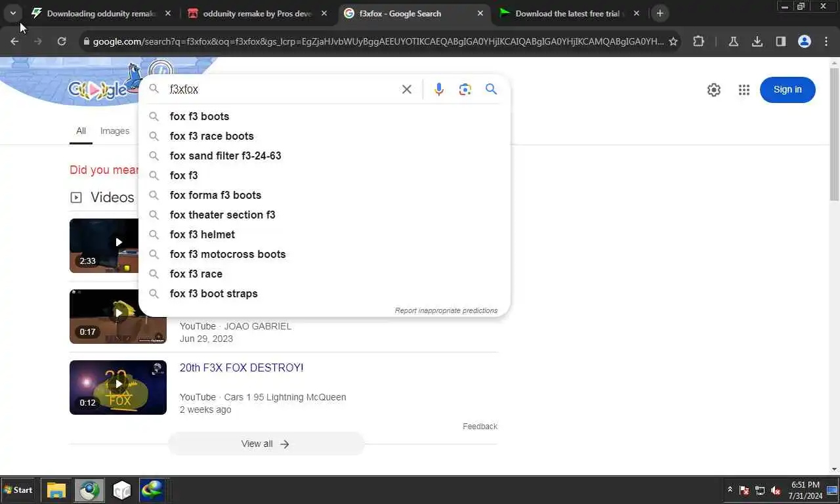Open the Google apps grid
This screenshot has width=840, height=504.
pos(744,90)
